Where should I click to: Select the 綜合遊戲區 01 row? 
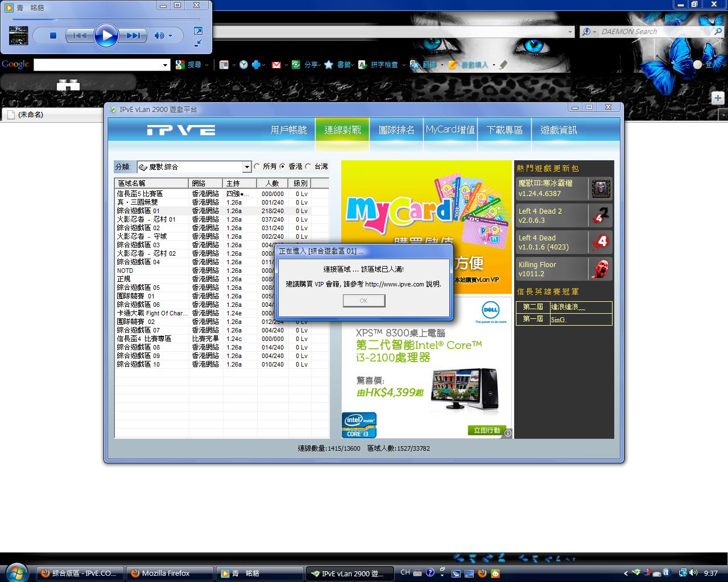222,211
